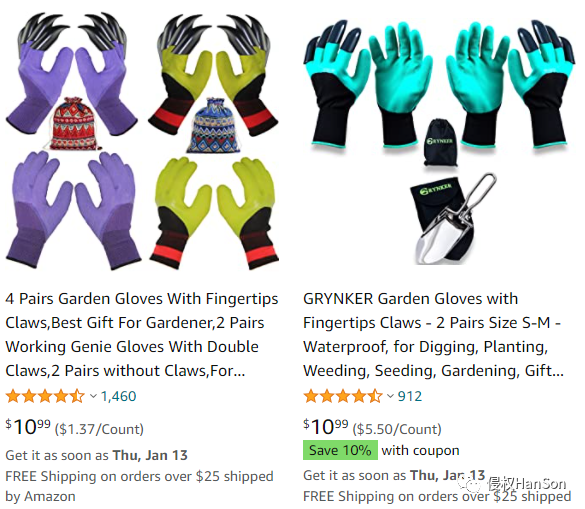View the 912 customer reviews
The width and height of the screenshot is (585, 509).
[x=410, y=396]
